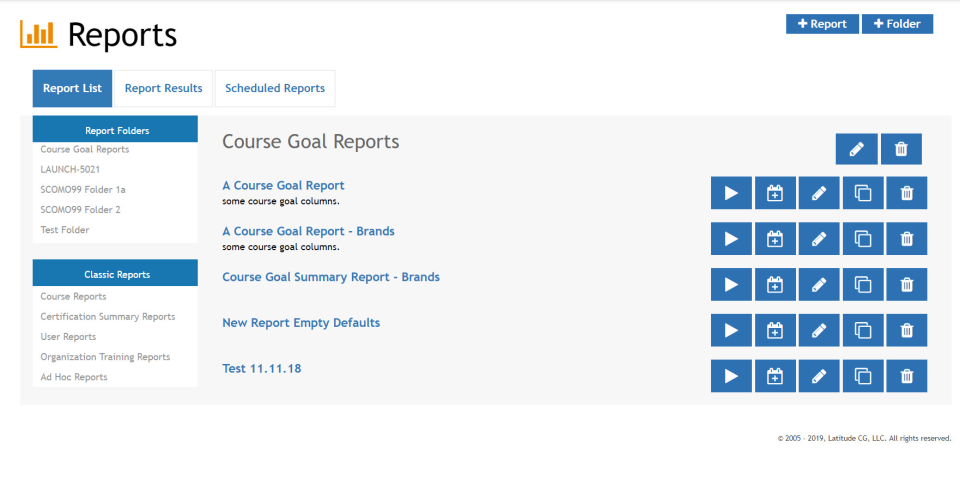This screenshot has height=504, width=960.
Task: Schedule the Test 11.11.18 report
Action: (x=775, y=376)
